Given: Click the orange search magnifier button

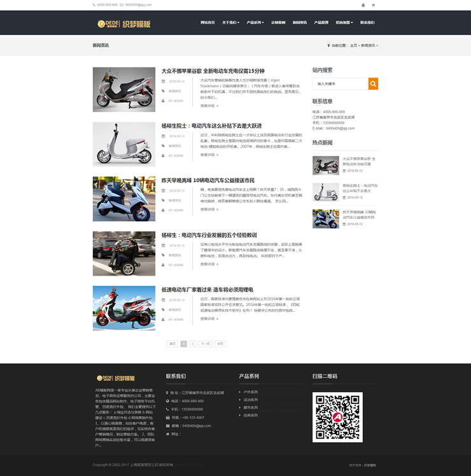Looking at the screenshot, I should point(373,83).
